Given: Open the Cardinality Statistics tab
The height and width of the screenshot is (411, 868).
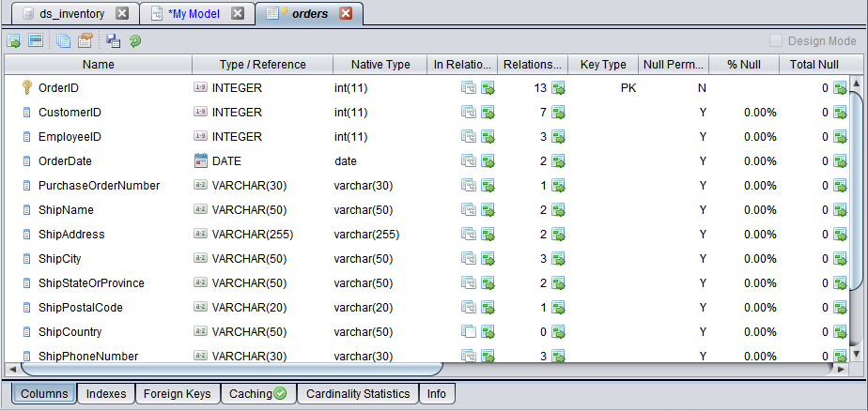Looking at the screenshot, I should [x=358, y=394].
